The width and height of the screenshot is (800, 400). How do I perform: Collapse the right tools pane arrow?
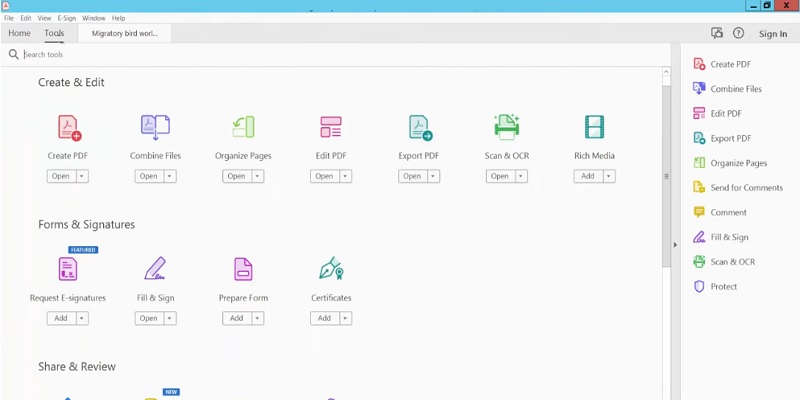[x=675, y=245]
